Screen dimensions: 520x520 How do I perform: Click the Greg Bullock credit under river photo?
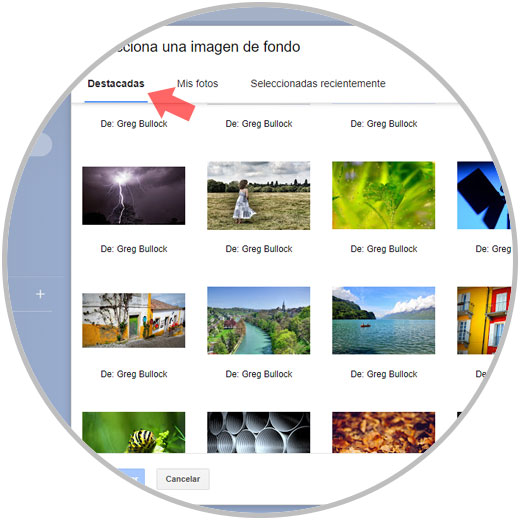pos(259,374)
